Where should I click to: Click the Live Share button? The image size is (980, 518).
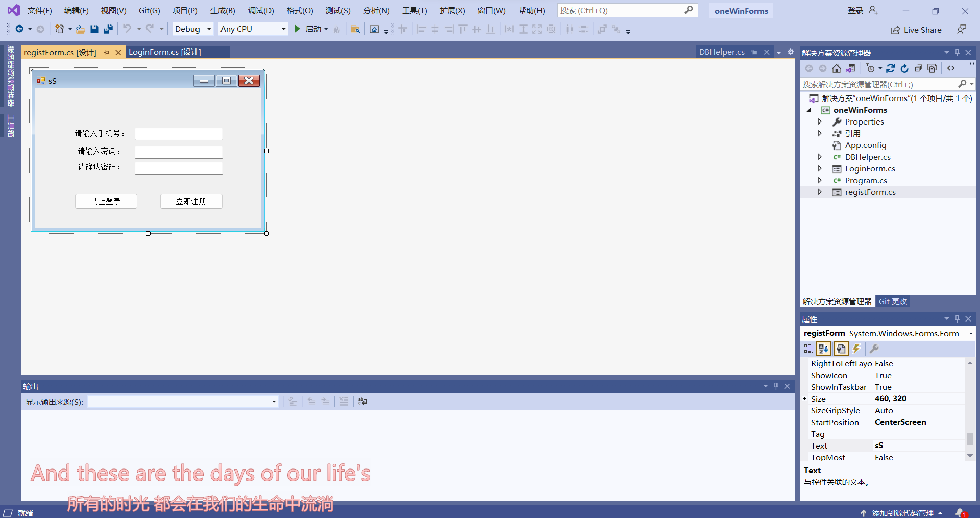click(x=916, y=30)
